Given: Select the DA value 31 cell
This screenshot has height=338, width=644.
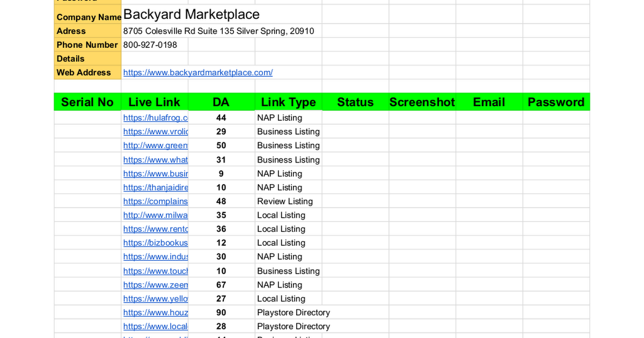Looking at the screenshot, I should tap(221, 159).
